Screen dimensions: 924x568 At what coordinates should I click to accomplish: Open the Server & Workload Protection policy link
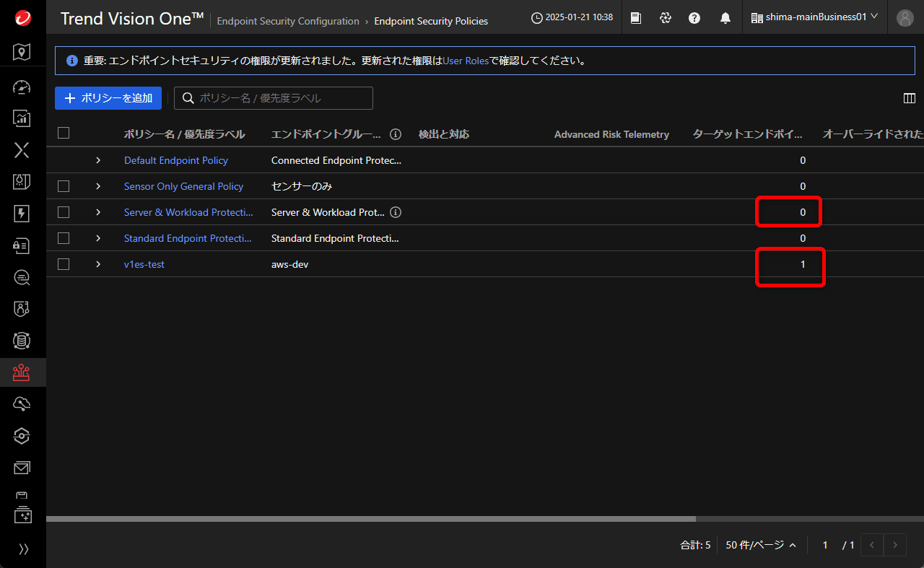point(188,212)
